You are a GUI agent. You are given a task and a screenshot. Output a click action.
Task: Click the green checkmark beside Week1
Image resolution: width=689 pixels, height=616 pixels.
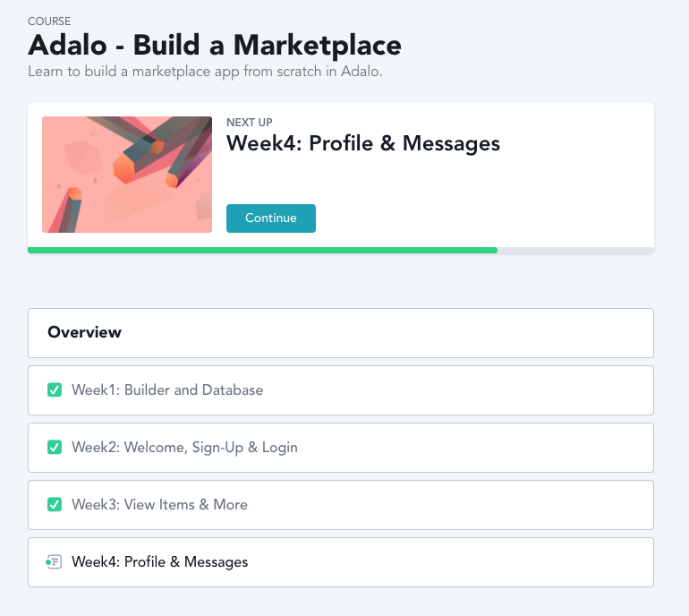point(54,390)
